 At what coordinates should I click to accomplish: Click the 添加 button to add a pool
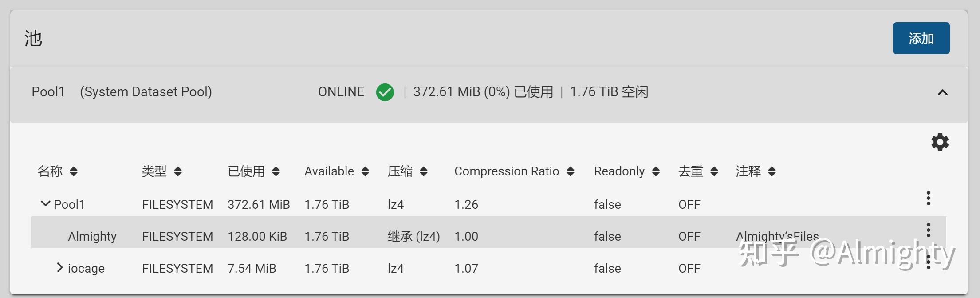point(921,38)
